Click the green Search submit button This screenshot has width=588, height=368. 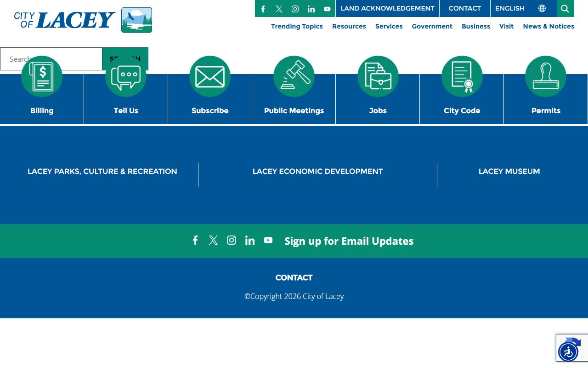(x=125, y=59)
